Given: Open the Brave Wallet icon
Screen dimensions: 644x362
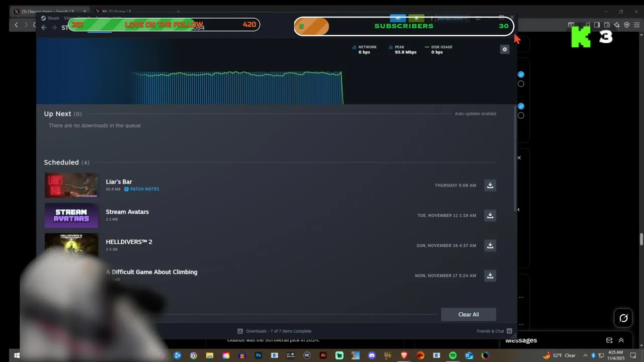Looking at the screenshot, I should pyautogui.click(x=607, y=25).
